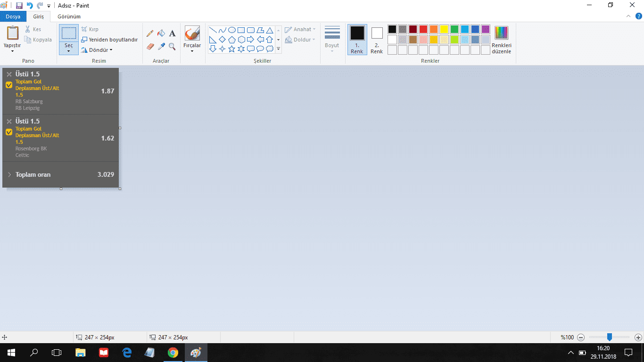This screenshot has width=644, height=362.
Task: Click the Kopyala copy button
Action: click(38, 40)
